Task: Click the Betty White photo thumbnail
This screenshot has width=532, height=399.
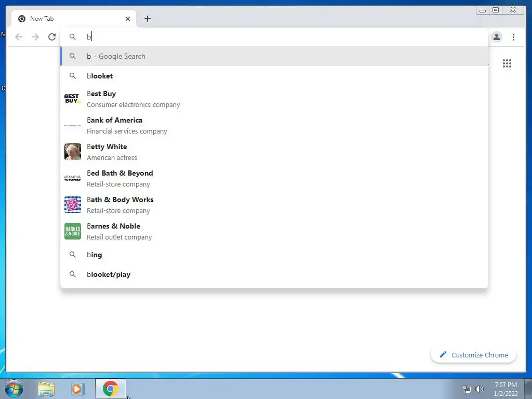Action: (x=73, y=152)
